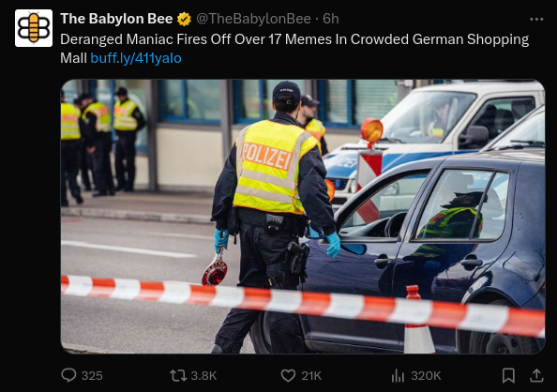Repost using the retweet arrows icon
The width and height of the screenshot is (557, 392).
(178, 376)
